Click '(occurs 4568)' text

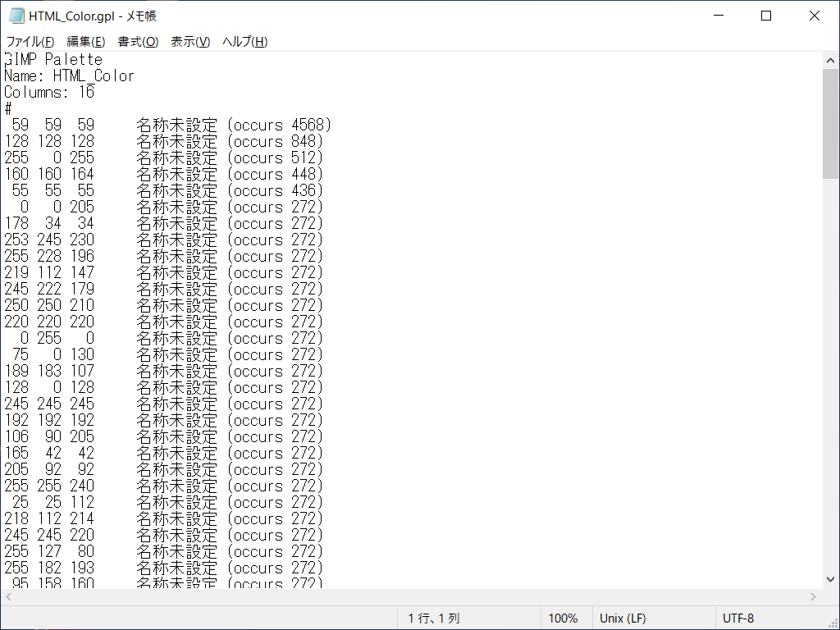[280, 126]
